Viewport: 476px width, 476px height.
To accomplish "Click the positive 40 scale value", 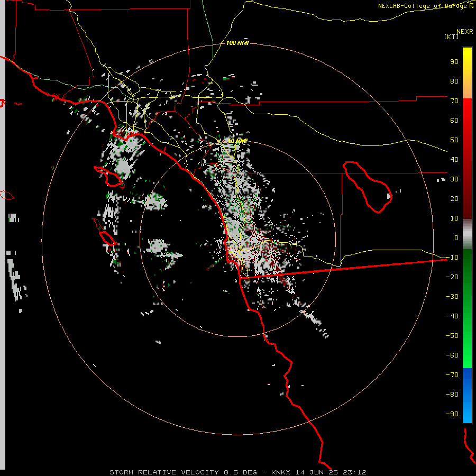I will tap(454, 159).
